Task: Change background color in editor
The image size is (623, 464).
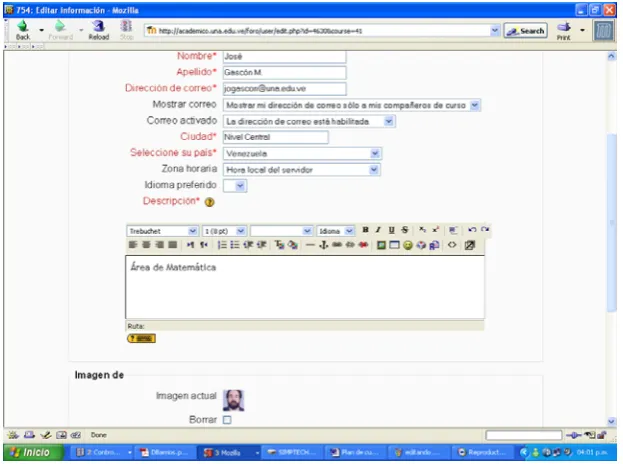Action: click(x=293, y=245)
